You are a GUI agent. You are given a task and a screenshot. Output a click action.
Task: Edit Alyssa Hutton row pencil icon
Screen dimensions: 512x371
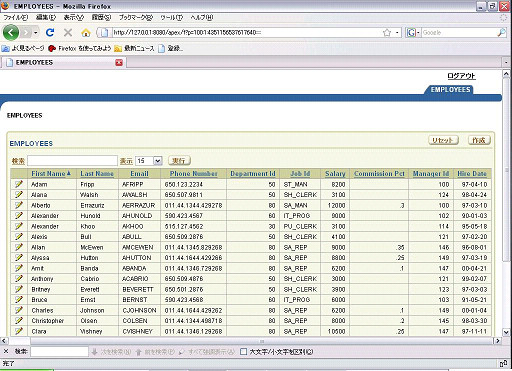19,257
